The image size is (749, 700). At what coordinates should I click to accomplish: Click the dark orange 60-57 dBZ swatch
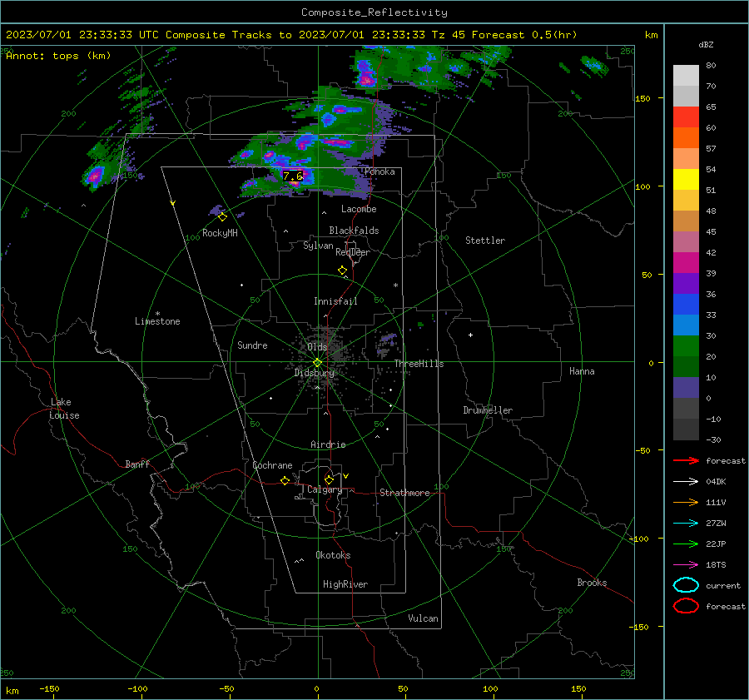tap(686, 138)
